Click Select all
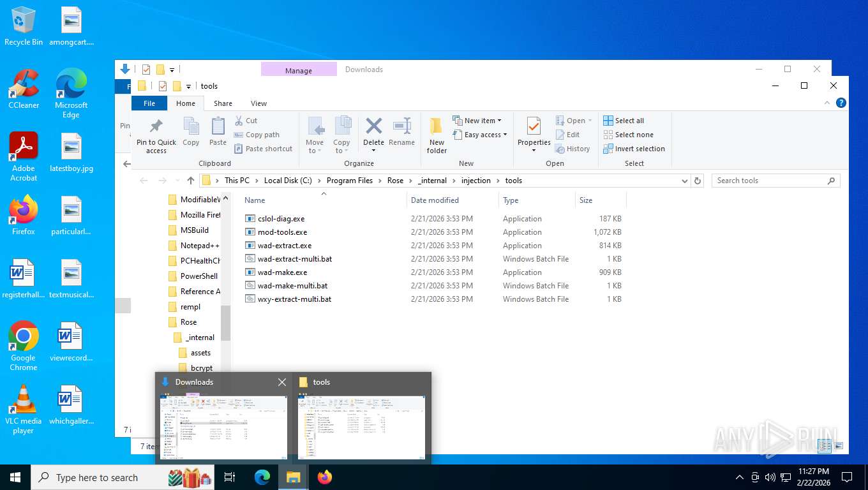Viewport: 868px width, 490px height. 624,121
